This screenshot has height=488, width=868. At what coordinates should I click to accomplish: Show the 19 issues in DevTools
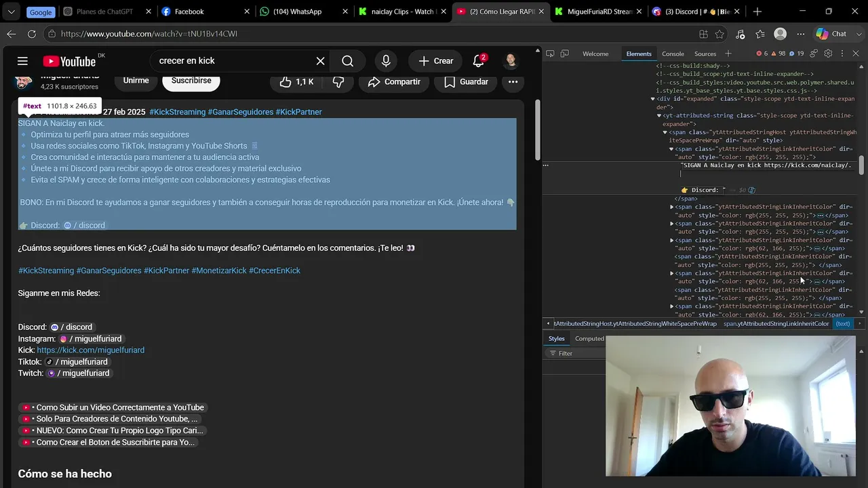(x=797, y=54)
